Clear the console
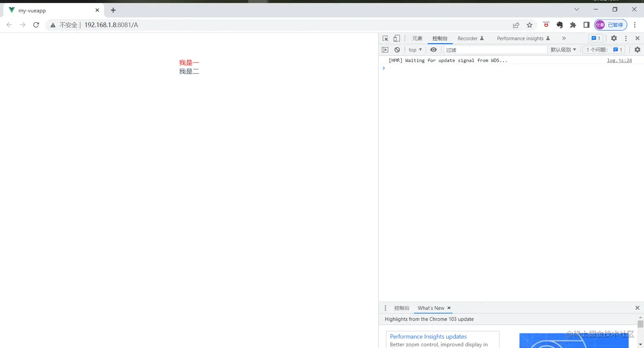This screenshot has width=644, height=348. pos(397,50)
